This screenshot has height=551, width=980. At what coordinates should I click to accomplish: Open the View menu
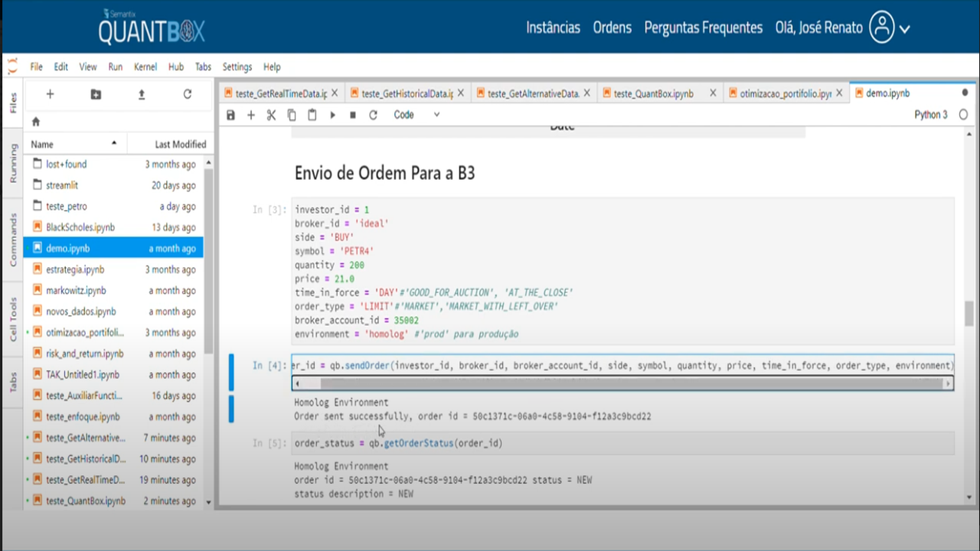tap(88, 67)
